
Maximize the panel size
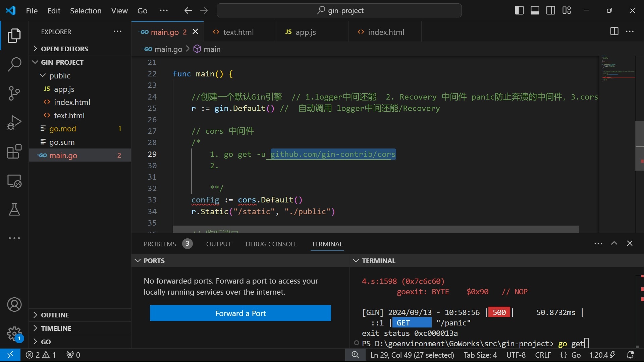click(x=614, y=243)
